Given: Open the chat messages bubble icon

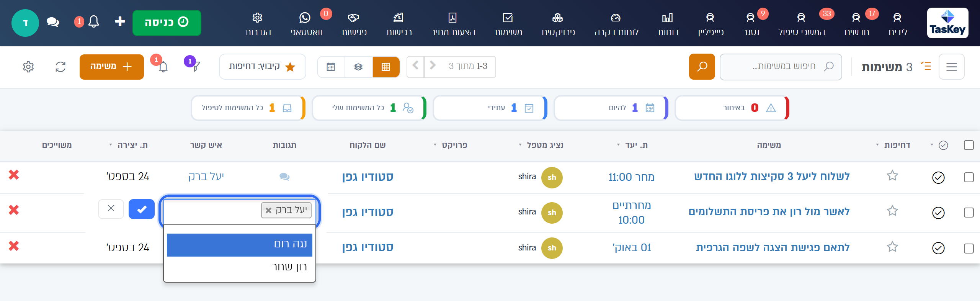Looking at the screenshot, I should click(x=53, y=22).
